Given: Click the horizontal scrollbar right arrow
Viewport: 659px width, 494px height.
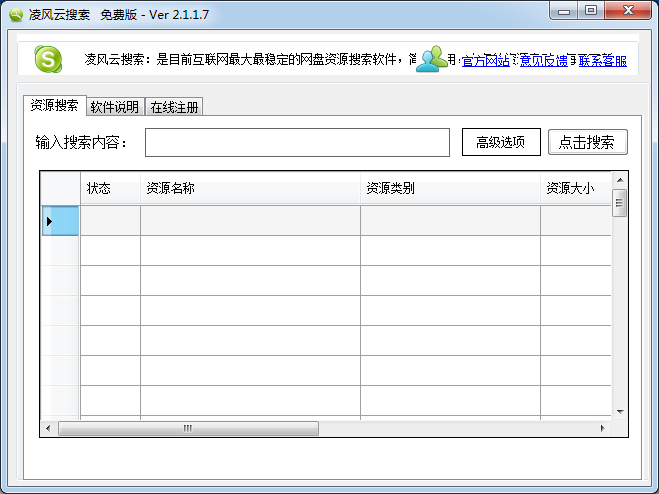Looking at the screenshot, I should pyautogui.click(x=603, y=428).
